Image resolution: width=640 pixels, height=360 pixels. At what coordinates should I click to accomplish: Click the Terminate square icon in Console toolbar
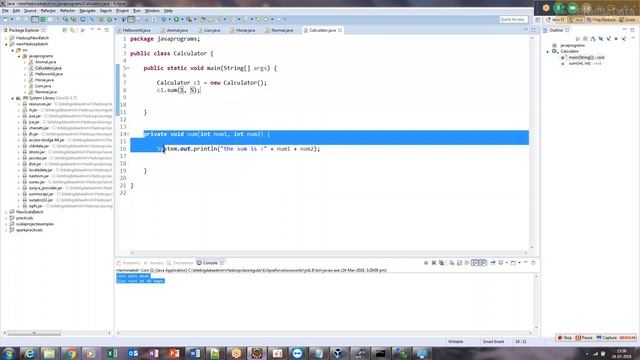[426, 263]
